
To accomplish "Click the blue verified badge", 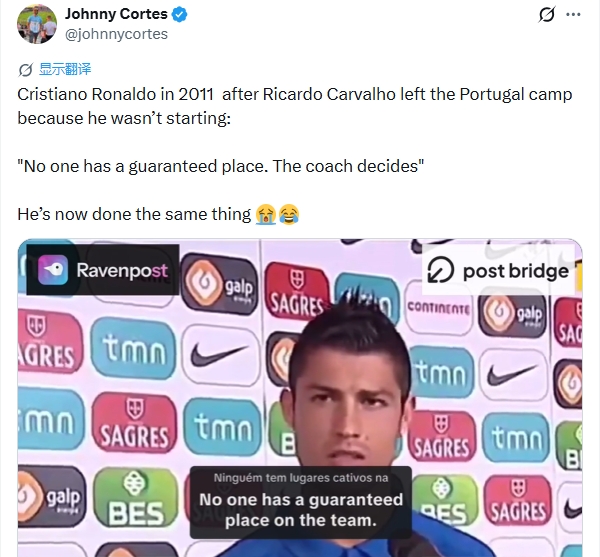I will (x=179, y=15).
